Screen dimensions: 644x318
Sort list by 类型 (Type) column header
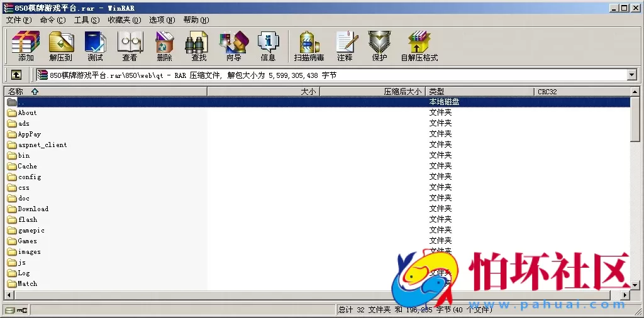[x=480, y=92]
